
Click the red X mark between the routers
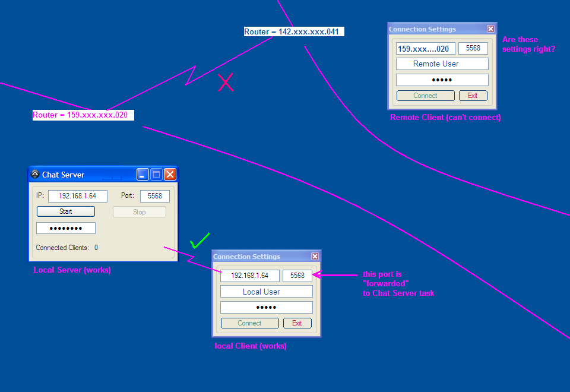point(226,83)
